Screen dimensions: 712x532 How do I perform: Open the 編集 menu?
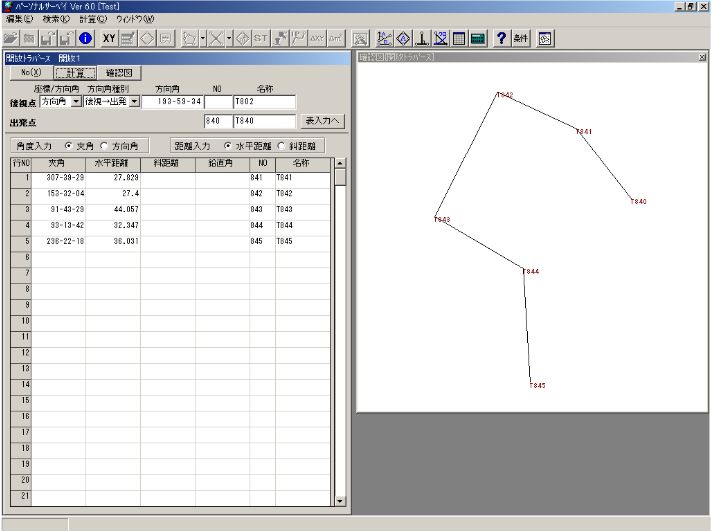[19, 18]
